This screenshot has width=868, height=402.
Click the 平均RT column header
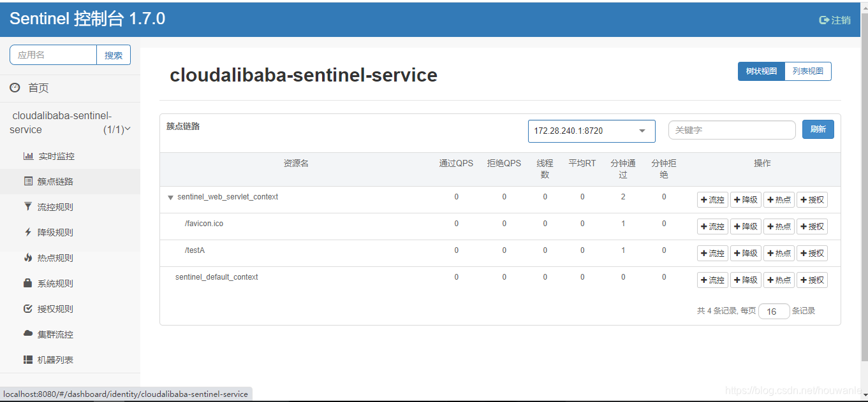point(582,163)
